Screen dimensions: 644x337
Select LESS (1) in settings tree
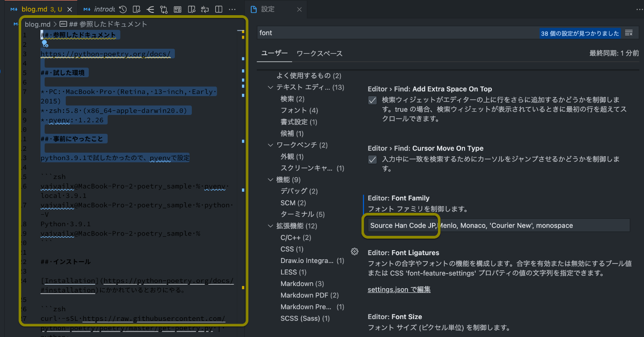point(293,272)
